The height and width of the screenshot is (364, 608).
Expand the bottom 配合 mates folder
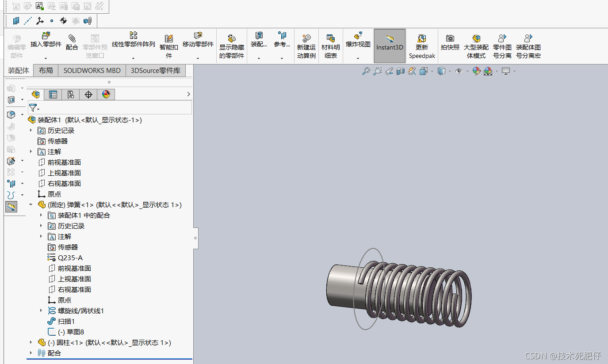31,353
